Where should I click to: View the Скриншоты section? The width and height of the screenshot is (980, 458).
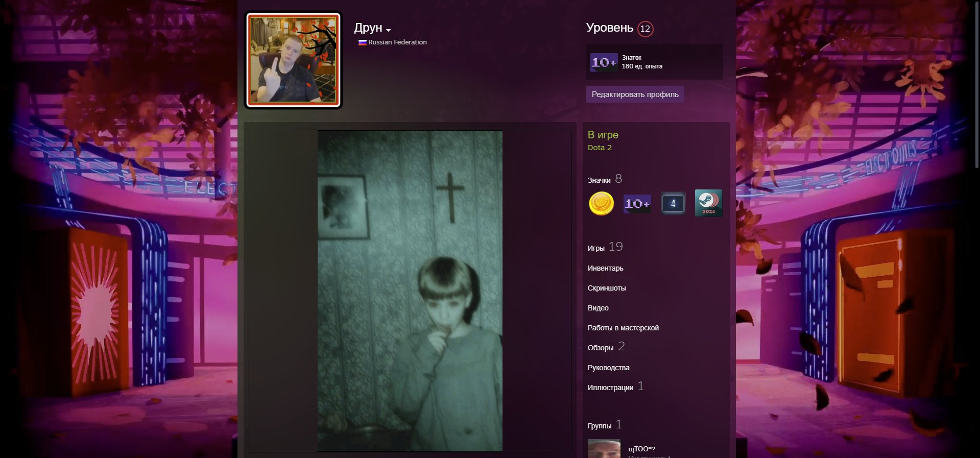click(x=607, y=288)
